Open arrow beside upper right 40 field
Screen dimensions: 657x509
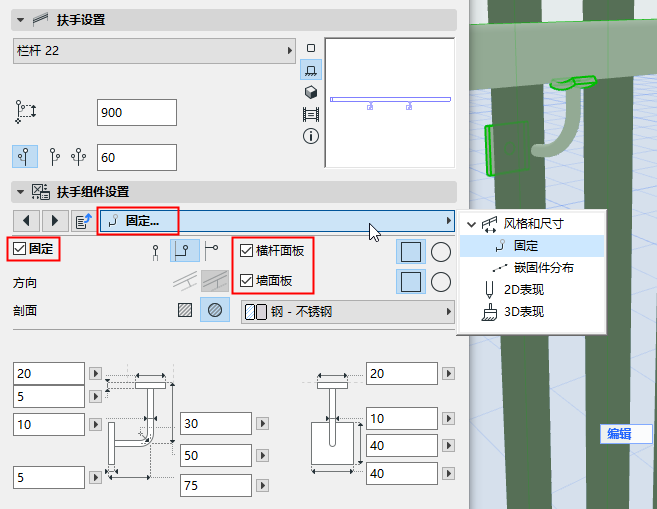pyautogui.click(x=448, y=445)
